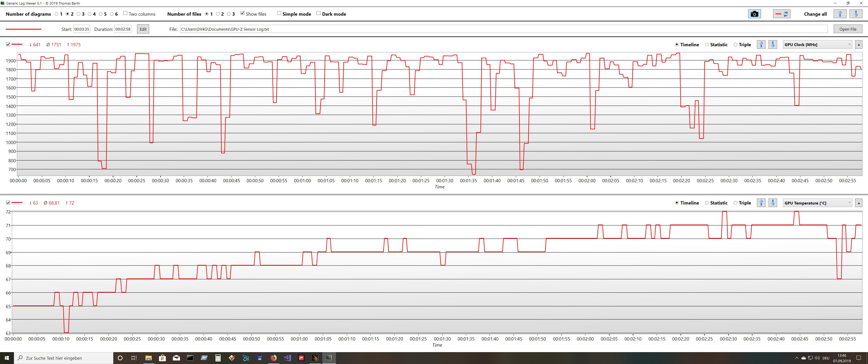Open Calculator icon in the taskbar
868x364 pixels.
coord(218,358)
